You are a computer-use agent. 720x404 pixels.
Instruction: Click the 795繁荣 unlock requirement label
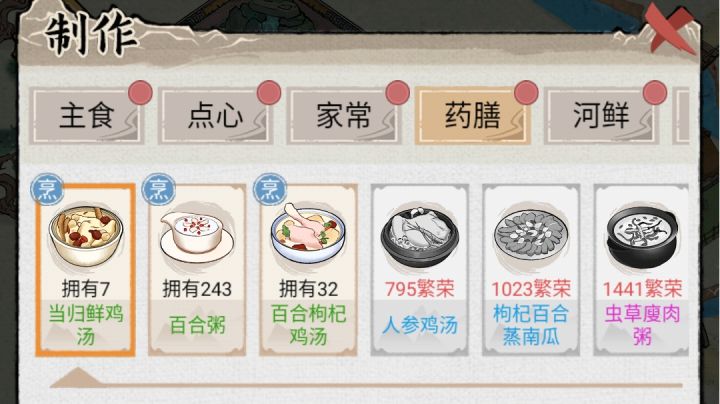tap(419, 289)
